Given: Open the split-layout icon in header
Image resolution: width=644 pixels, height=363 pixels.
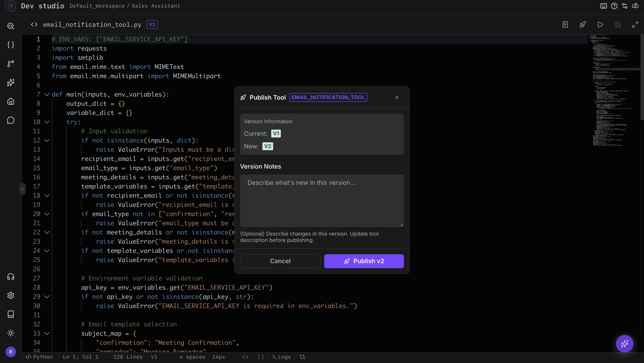Looking at the screenshot, I should point(635,6).
